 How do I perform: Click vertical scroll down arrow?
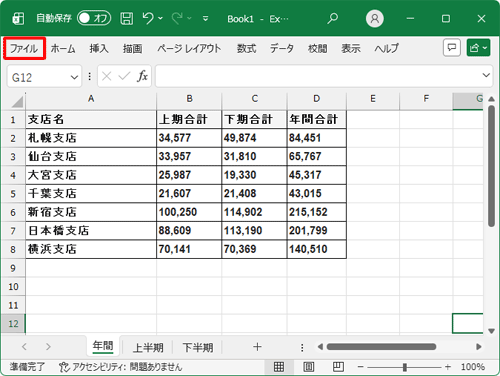pos(491,331)
